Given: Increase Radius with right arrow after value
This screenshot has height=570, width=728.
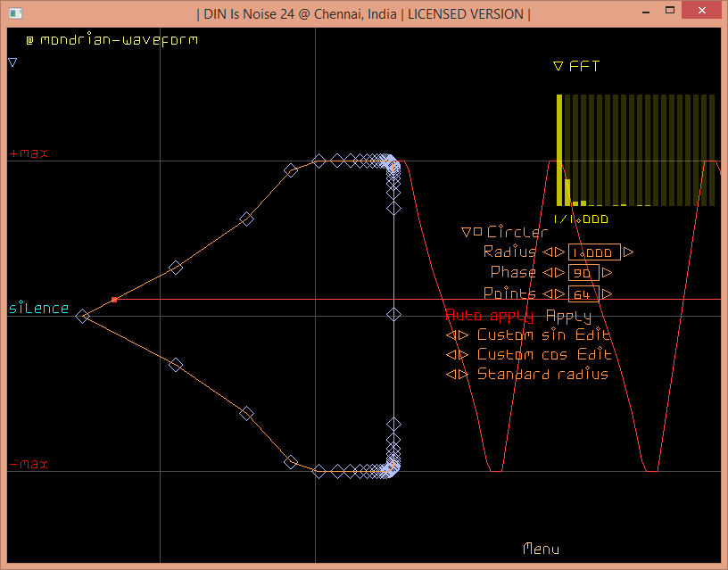Looking at the screenshot, I should point(629,252).
